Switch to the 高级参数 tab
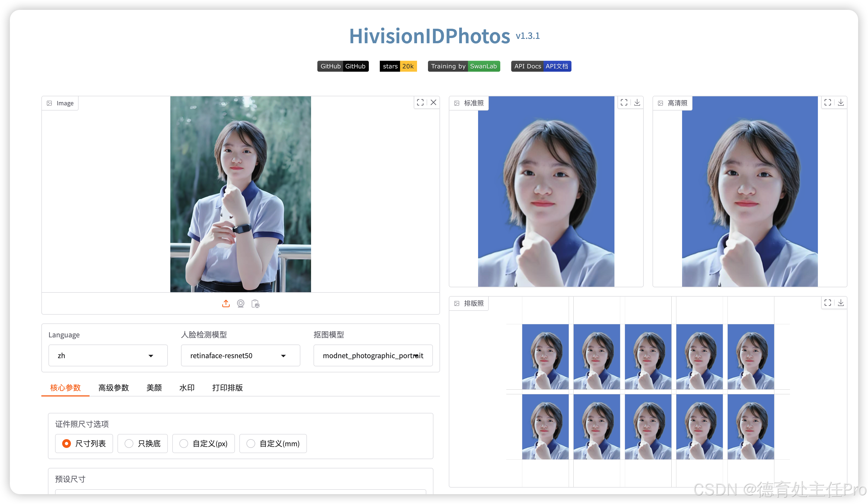 pyautogui.click(x=113, y=388)
